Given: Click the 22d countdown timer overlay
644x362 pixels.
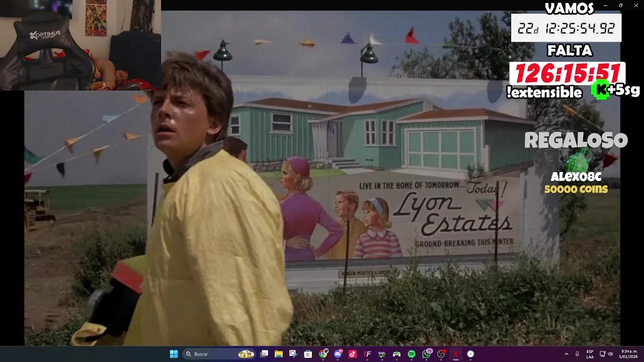Looking at the screenshot, I should click(x=566, y=28).
